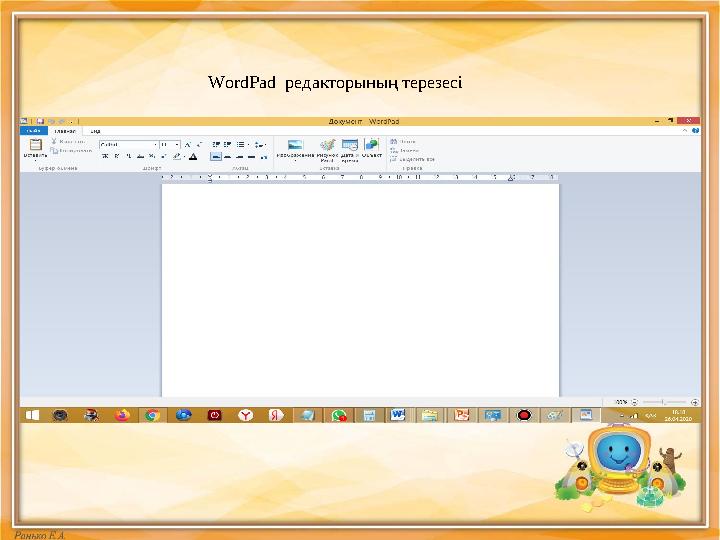This screenshot has height=540, width=720.
Task: Click the Grow font icon
Action: pyautogui.click(x=187, y=145)
